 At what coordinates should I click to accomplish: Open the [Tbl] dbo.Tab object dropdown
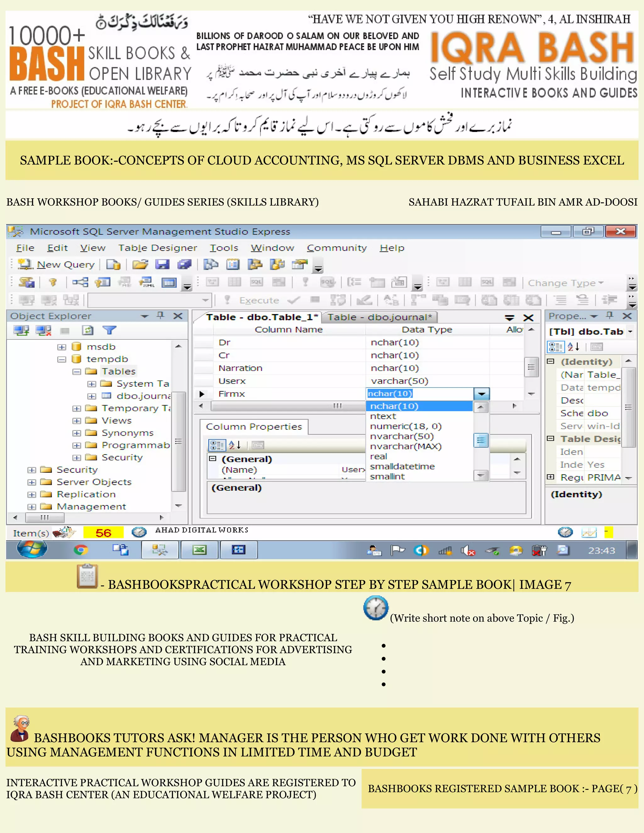630,332
